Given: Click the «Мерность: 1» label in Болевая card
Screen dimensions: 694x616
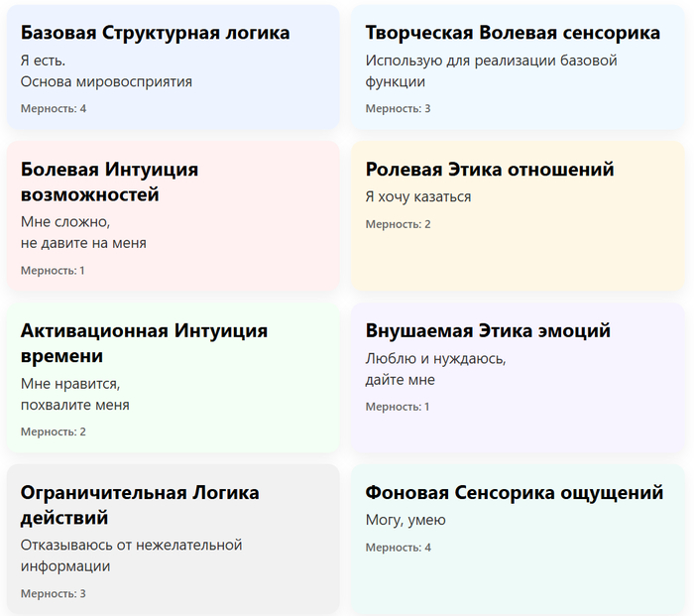Looking at the screenshot, I should tap(53, 270).
